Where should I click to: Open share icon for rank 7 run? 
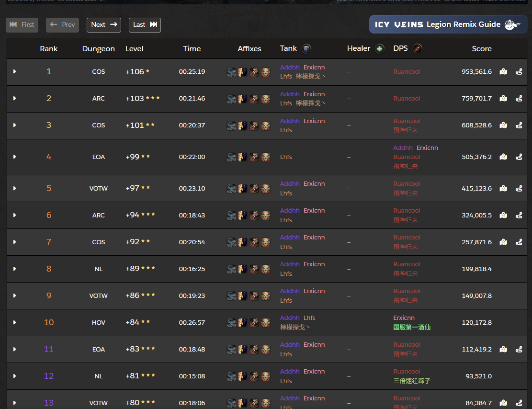tap(519, 242)
